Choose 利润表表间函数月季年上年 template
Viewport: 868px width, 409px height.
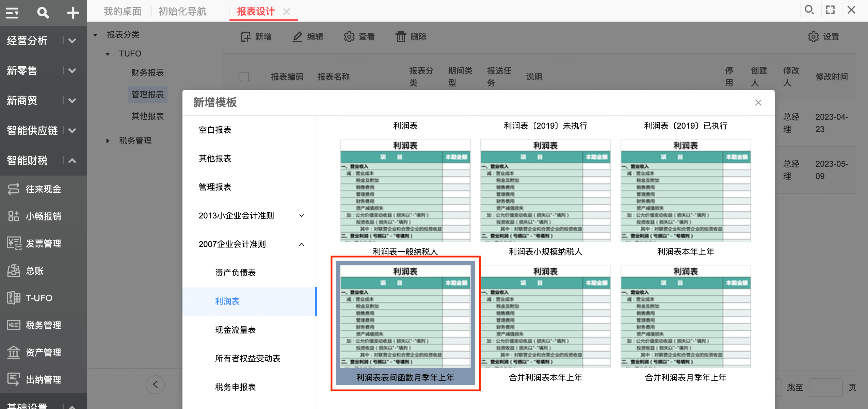(405, 323)
